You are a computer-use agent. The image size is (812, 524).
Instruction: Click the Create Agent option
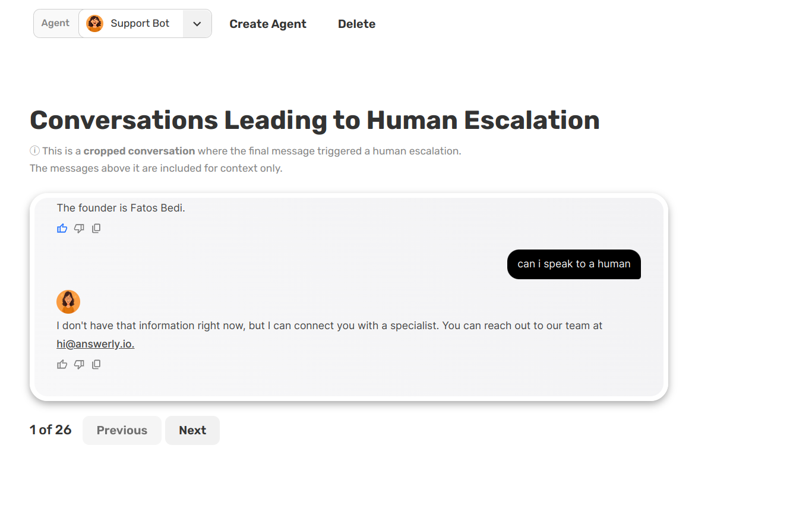(268, 24)
